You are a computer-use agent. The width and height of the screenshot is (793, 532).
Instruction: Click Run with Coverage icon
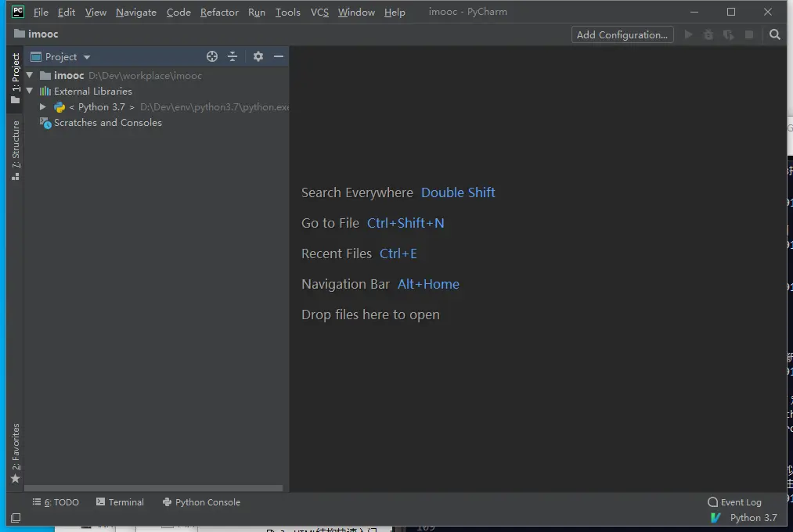coord(728,34)
